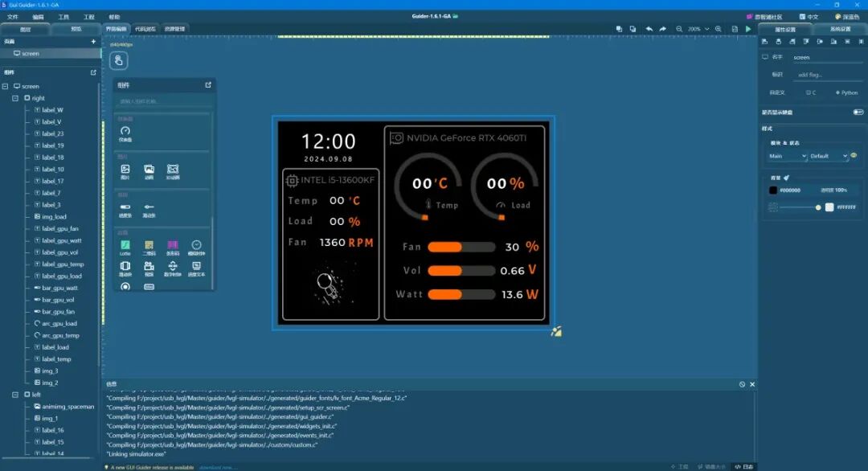Click the log button in the status bar
The width and height of the screenshot is (868, 471).
tap(744, 466)
